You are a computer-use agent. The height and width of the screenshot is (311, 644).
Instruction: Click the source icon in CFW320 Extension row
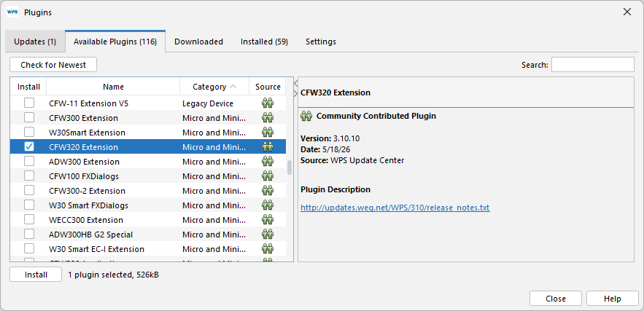pyautogui.click(x=268, y=147)
